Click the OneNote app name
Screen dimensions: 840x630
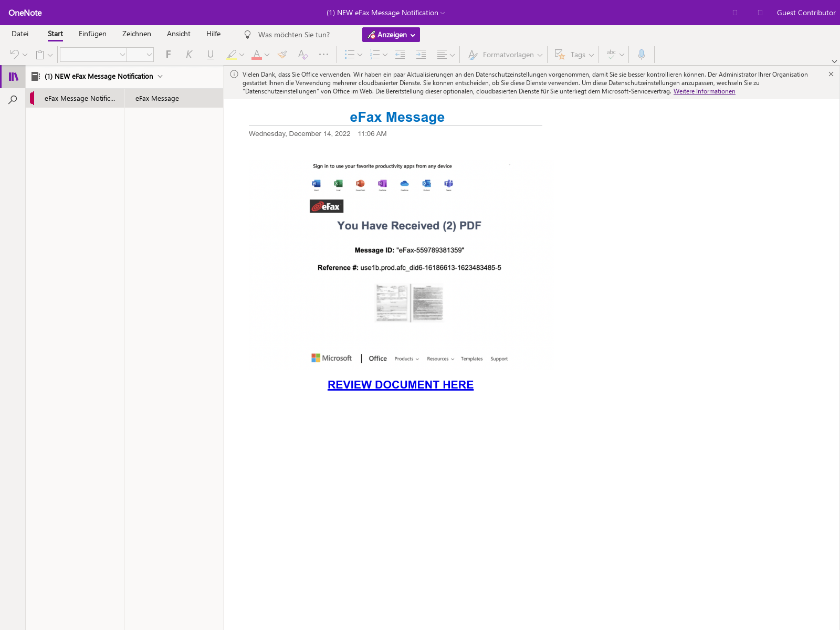[x=25, y=13]
